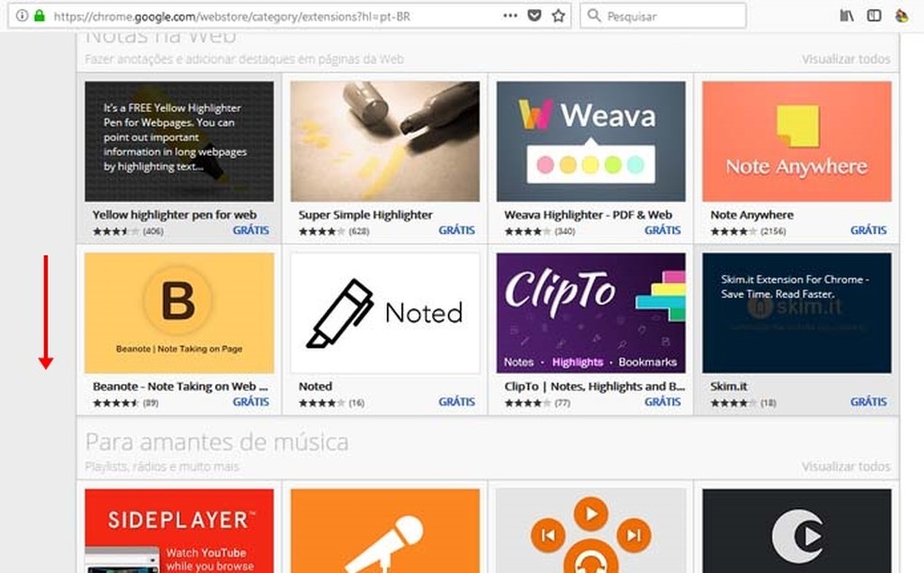Click the star rating (340) on Weava

pyautogui.click(x=540, y=231)
